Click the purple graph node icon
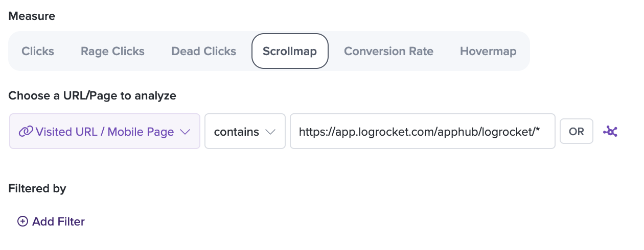 coord(610,131)
